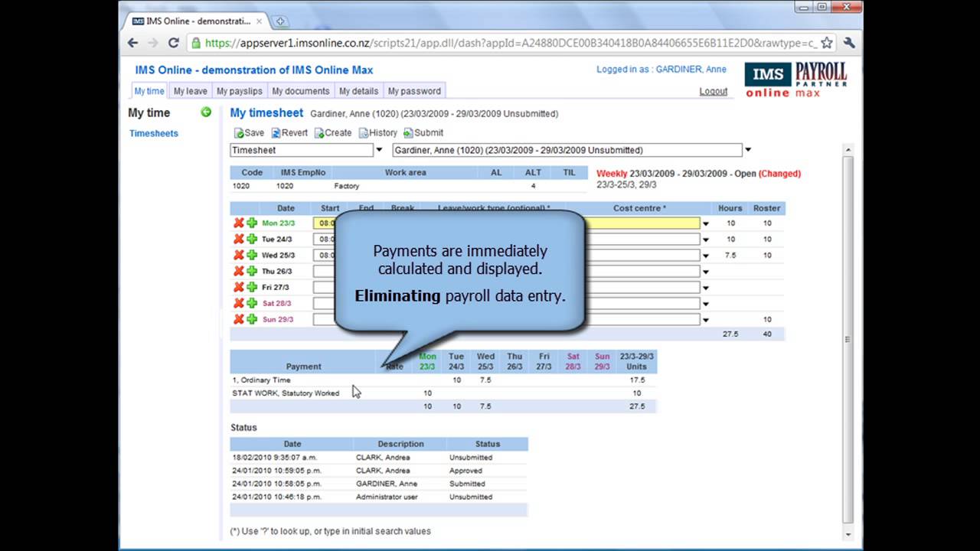Click the IMS Payroll Partner logo

click(796, 80)
